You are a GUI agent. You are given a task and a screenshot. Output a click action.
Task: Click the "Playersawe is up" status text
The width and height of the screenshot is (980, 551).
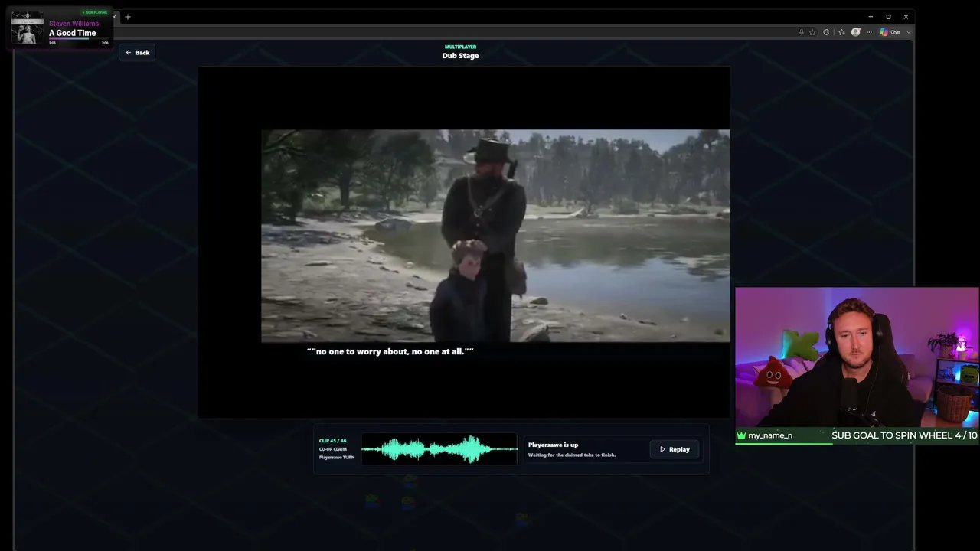pyautogui.click(x=553, y=445)
